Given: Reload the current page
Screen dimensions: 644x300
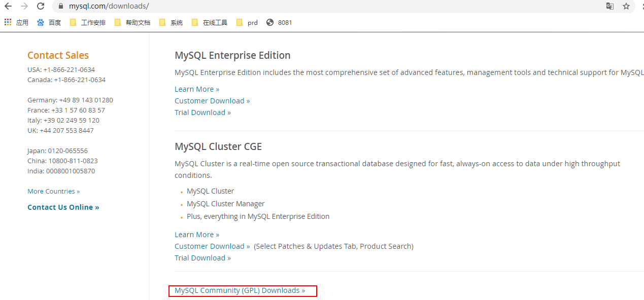Looking at the screenshot, I should pos(41,7).
